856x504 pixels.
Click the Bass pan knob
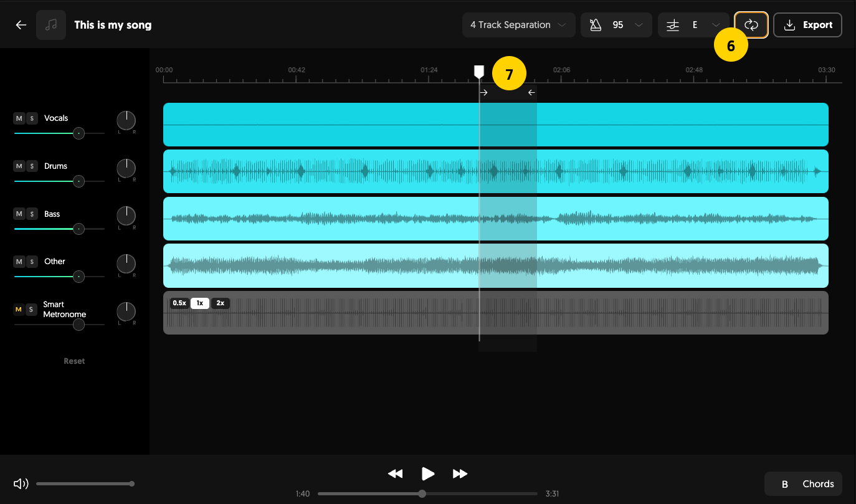coord(126,216)
